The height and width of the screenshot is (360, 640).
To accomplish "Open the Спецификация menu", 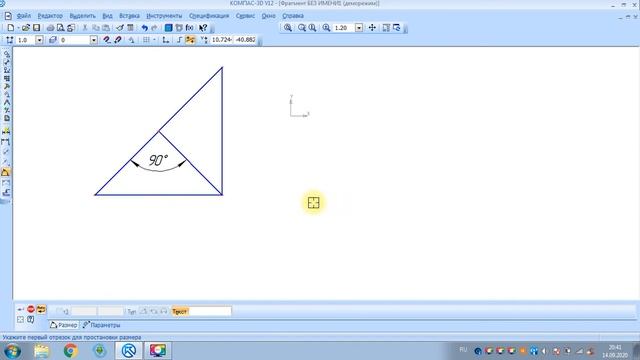I will (x=209, y=16).
